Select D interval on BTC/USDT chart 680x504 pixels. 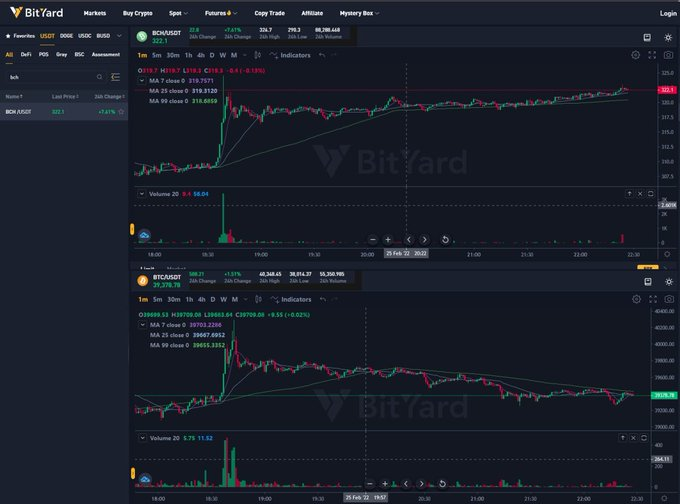(x=212, y=300)
